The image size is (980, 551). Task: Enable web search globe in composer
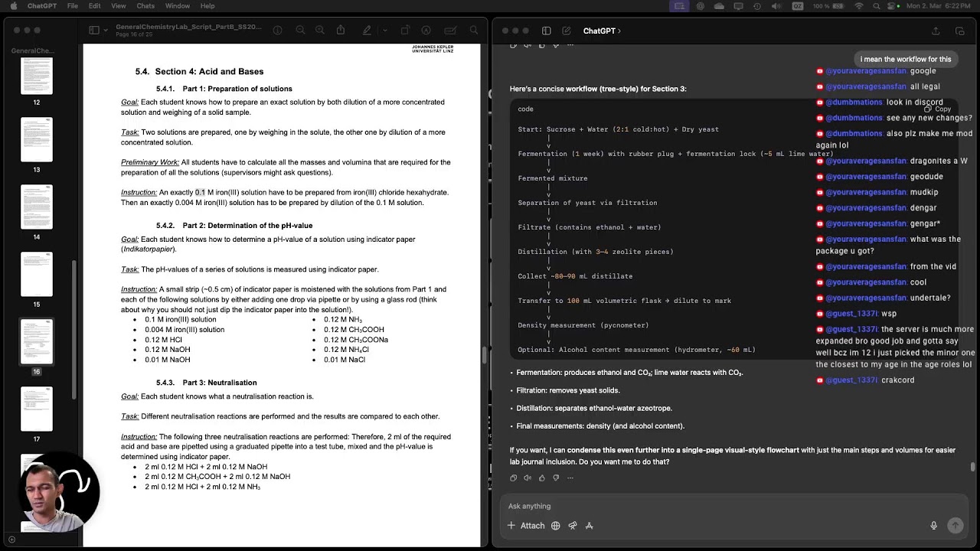[x=556, y=526]
